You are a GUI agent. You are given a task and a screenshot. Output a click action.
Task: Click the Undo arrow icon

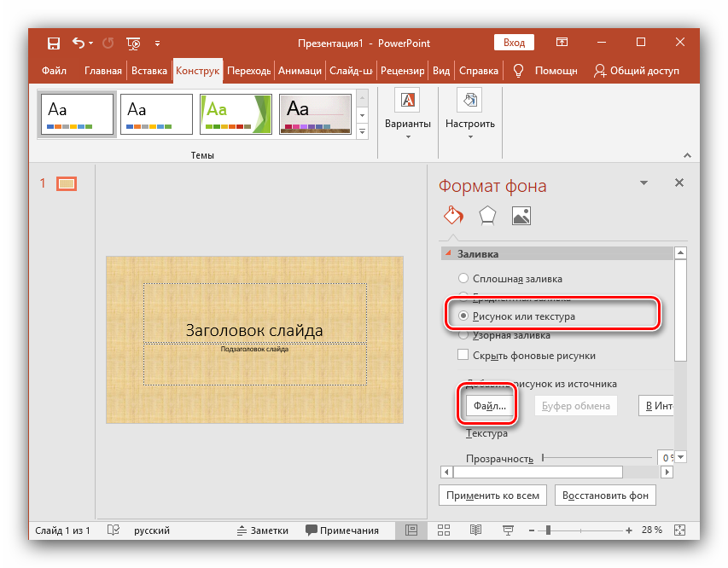[x=79, y=43]
